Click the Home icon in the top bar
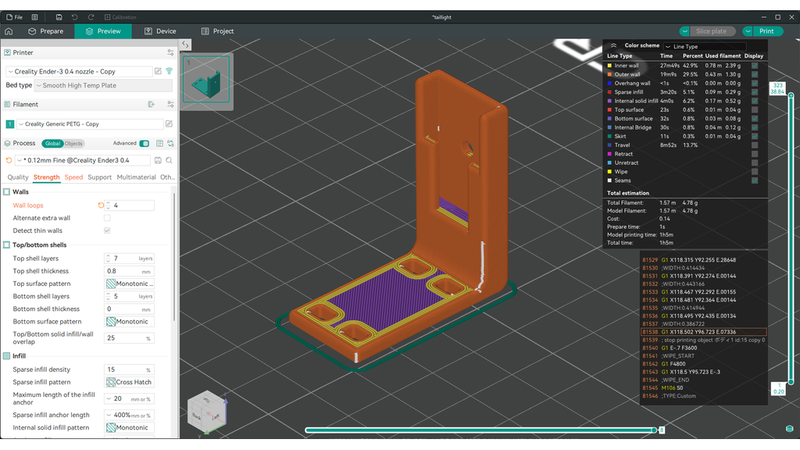This screenshot has width=800, height=450. click(9, 31)
